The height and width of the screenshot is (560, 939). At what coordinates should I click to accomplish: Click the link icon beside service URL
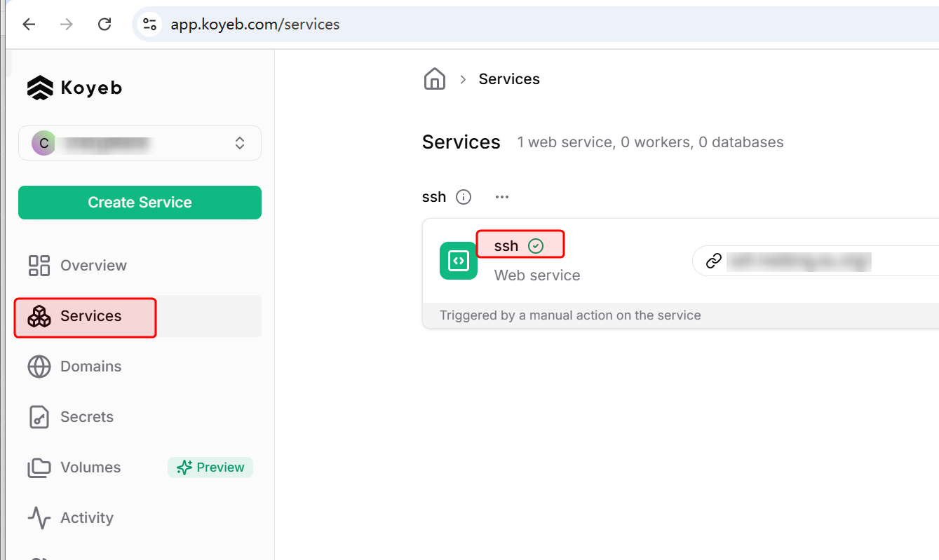(714, 261)
